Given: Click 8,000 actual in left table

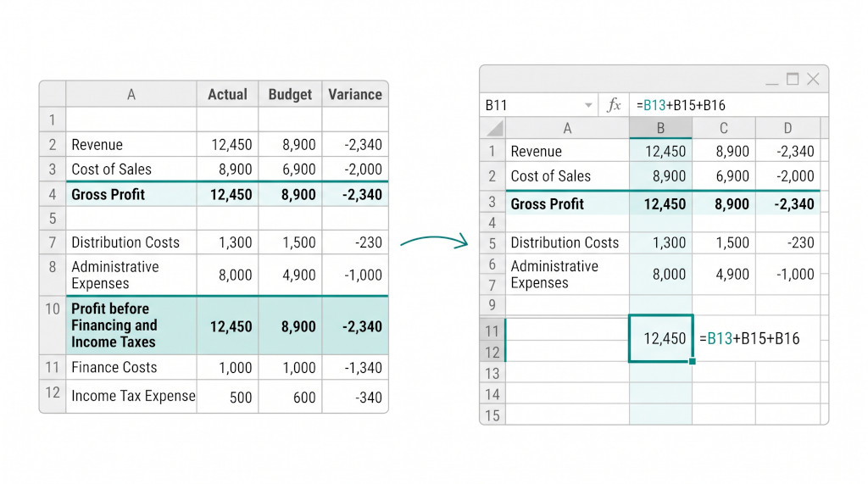Looking at the screenshot, I should pos(227,275).
